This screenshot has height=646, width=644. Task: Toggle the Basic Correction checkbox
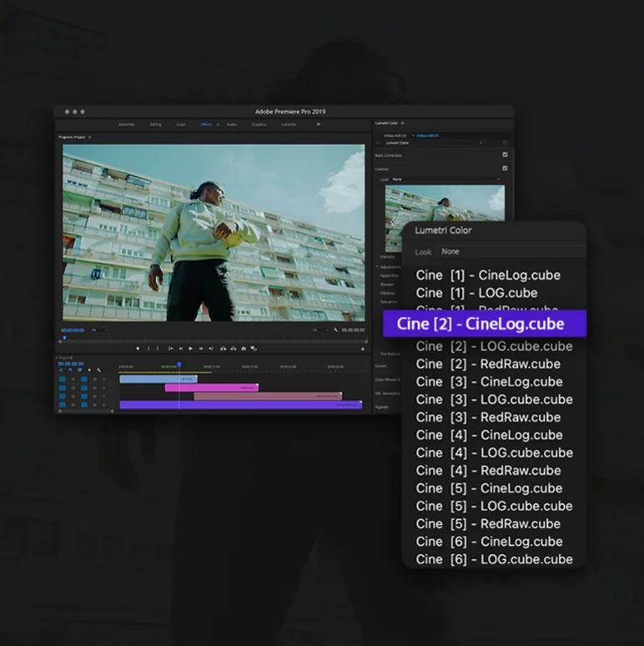tap(505, 155)
